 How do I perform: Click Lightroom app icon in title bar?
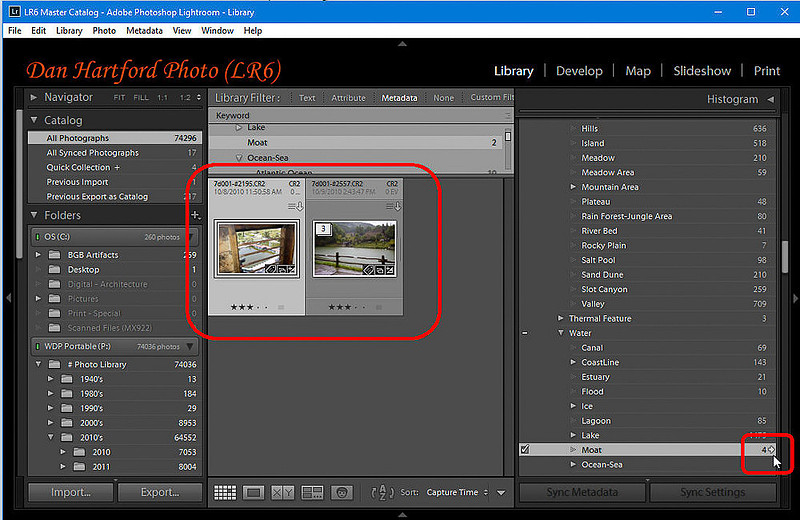pyautogui.click(x=14, y=11)
